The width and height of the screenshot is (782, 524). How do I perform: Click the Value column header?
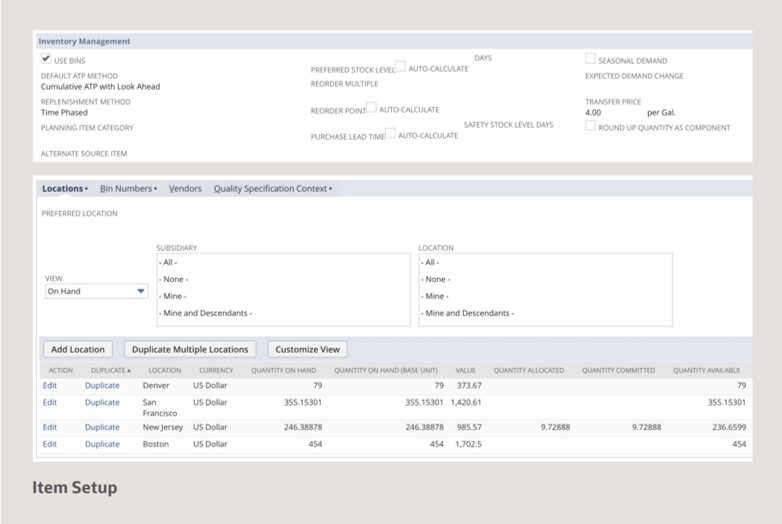(x=465, y=370)
